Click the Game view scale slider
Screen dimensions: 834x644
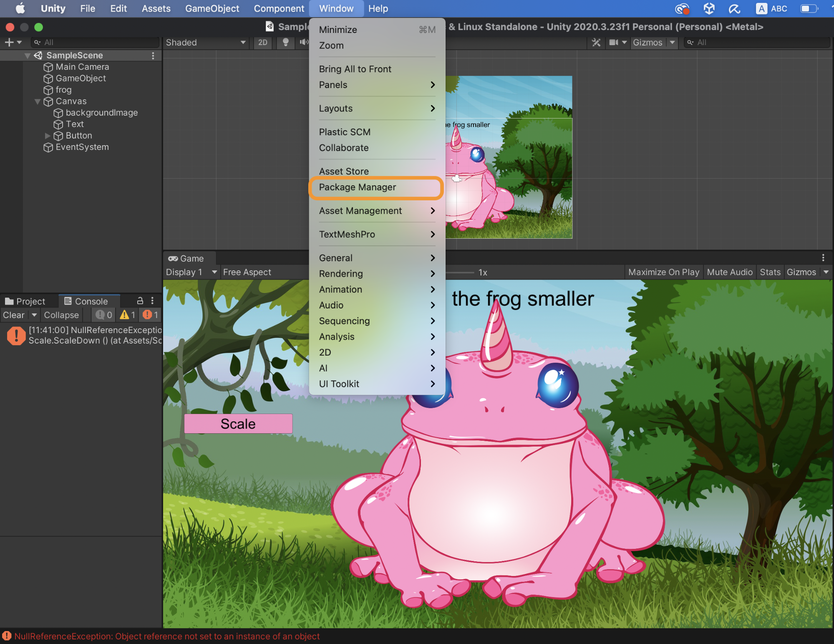click(460, 273)
